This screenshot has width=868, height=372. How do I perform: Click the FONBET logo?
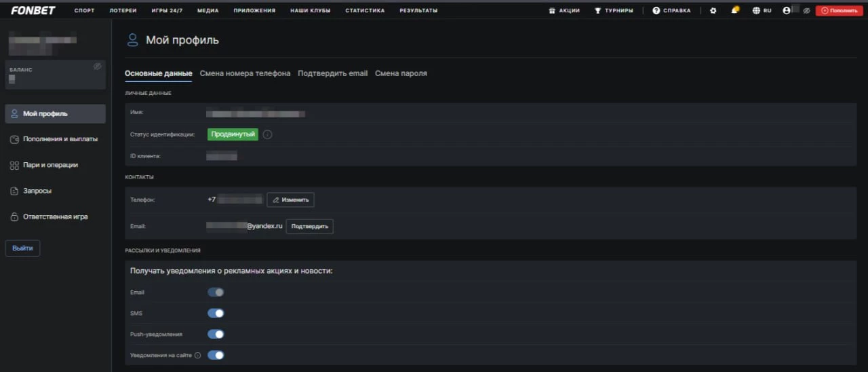pos(33,10)
